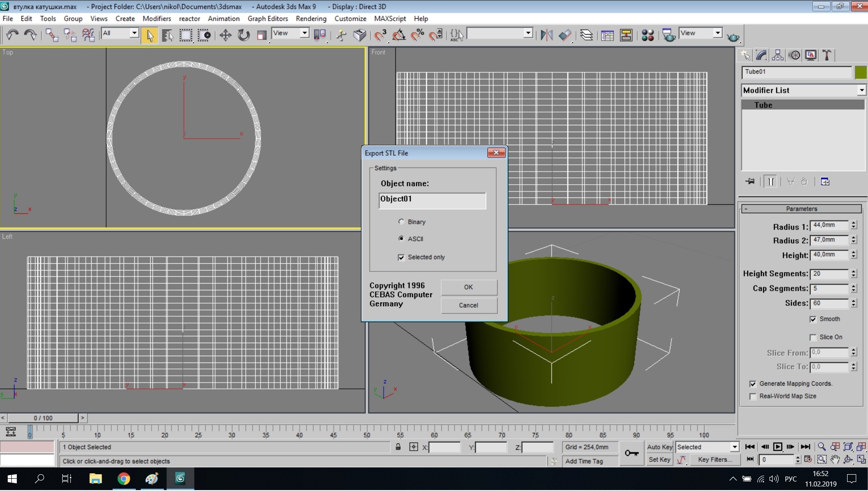Screen dimensions: 868x491
Task: Click the Quick Render teapot icon
Action: pos(733,37)
